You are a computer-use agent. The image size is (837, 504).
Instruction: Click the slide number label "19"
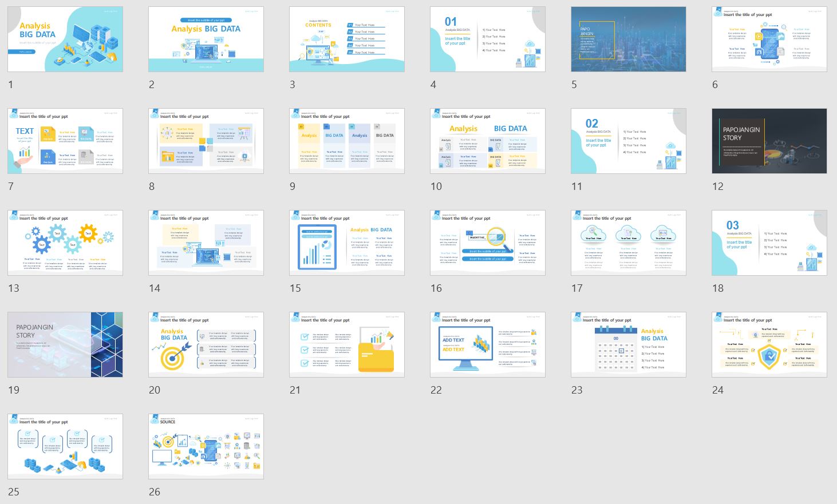point(14,390)
